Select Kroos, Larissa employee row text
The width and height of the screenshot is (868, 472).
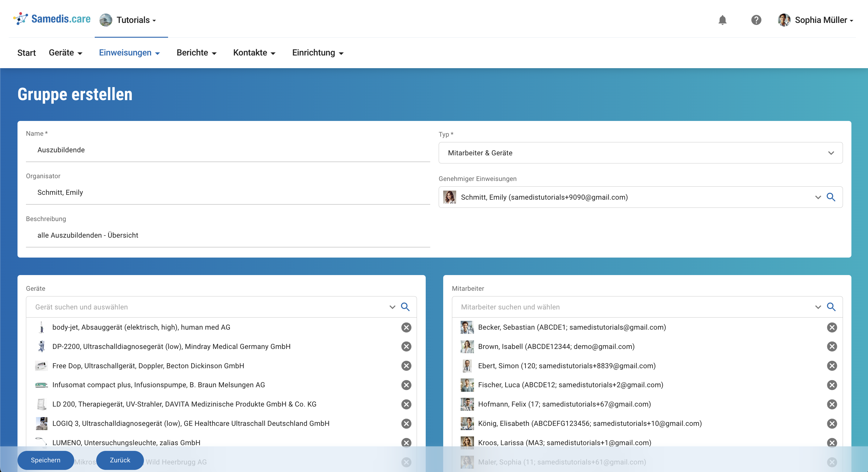click(565, 443)
